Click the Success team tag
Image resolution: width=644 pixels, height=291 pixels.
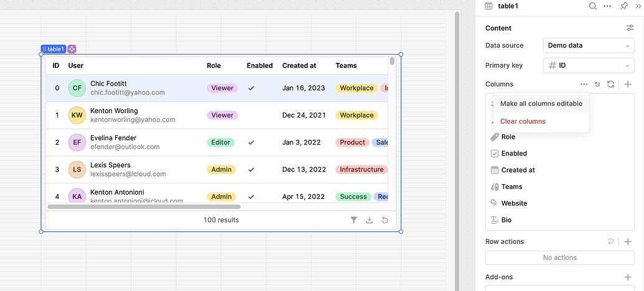(x=353, y=196)
